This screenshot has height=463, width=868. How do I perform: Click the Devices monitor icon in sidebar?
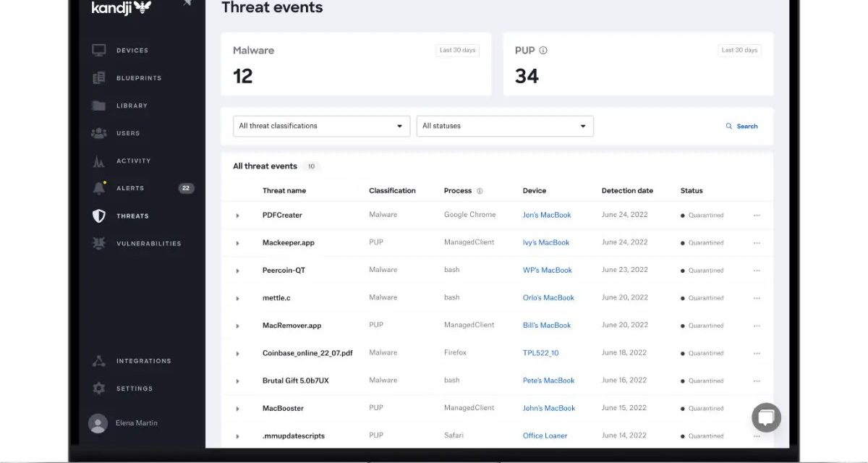pyautogui.click(x=99, y=51)
